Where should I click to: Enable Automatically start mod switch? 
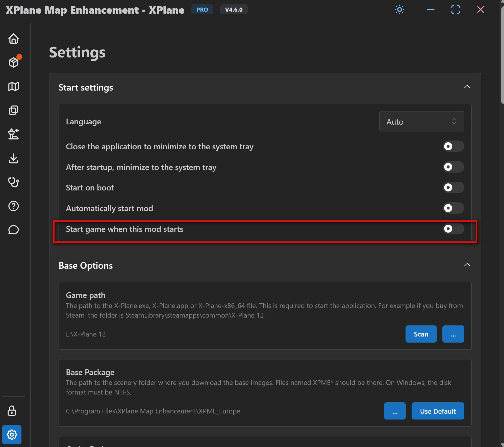click(x=453, y=208)
